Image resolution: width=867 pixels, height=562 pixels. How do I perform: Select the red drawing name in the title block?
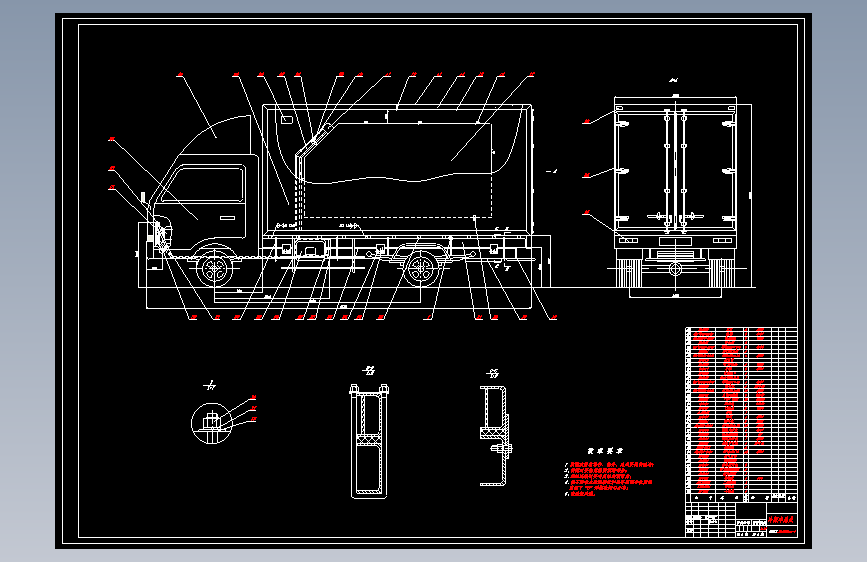781,520
